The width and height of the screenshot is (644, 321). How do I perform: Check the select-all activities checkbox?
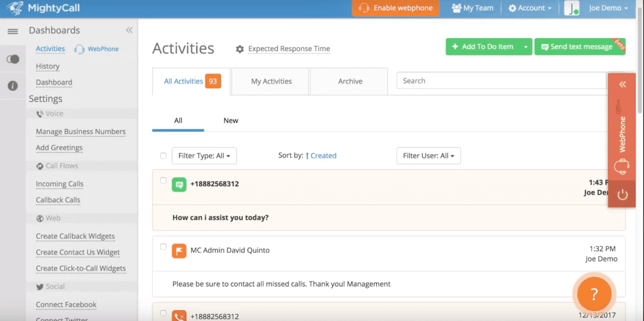(x=163, y=156)
